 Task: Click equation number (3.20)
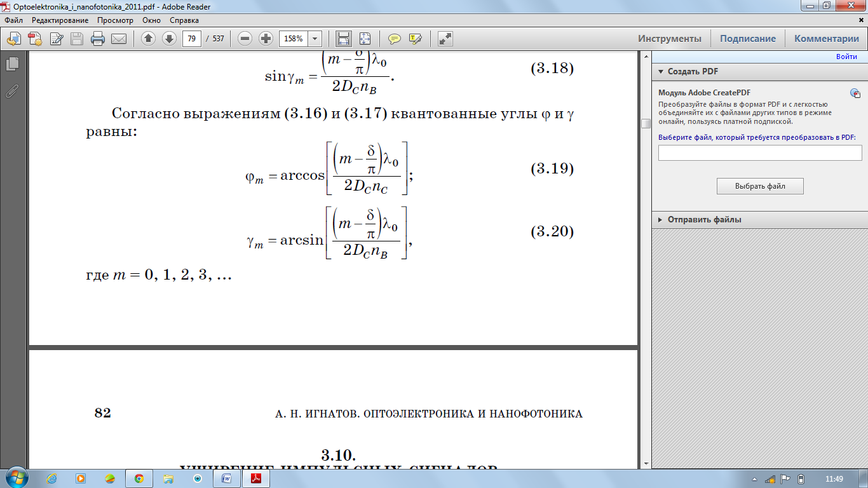click(x=552, y=231)
